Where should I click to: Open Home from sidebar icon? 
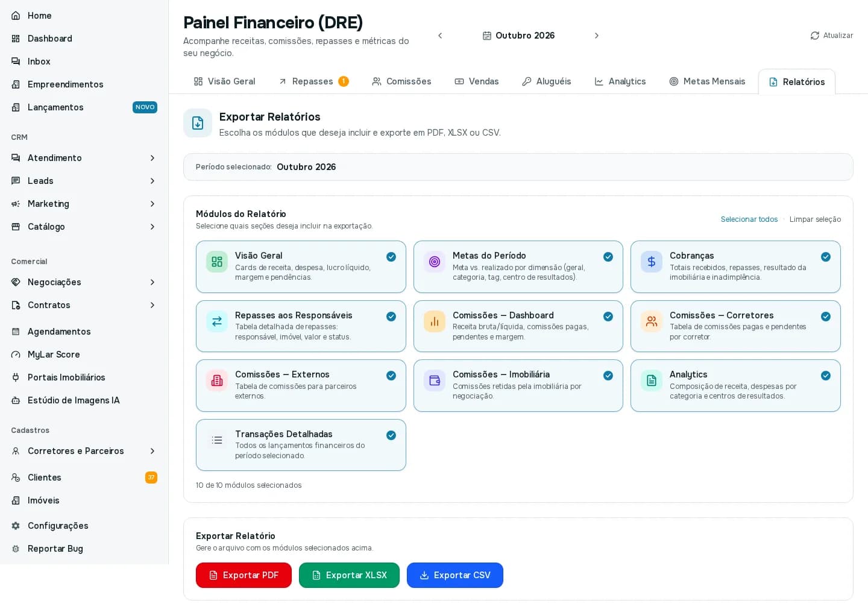16,16
